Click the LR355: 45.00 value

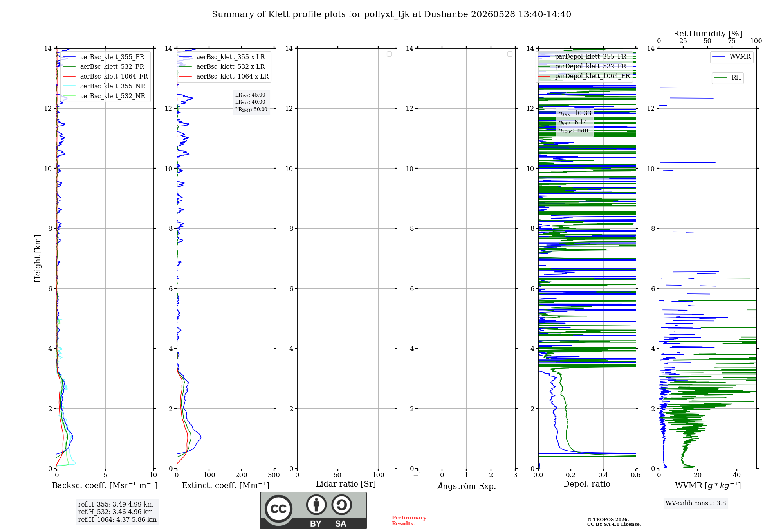tap(250, 95)
